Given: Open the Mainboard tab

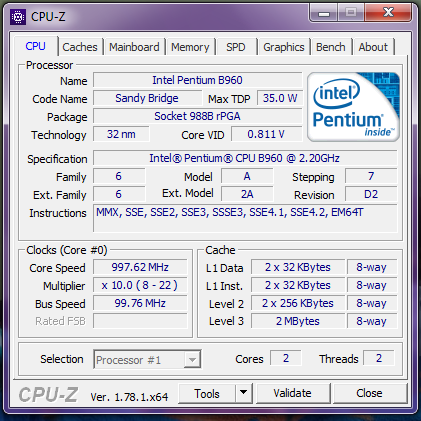Looking at the screenshot, I should pyautogui.click(x=134, y=47).
